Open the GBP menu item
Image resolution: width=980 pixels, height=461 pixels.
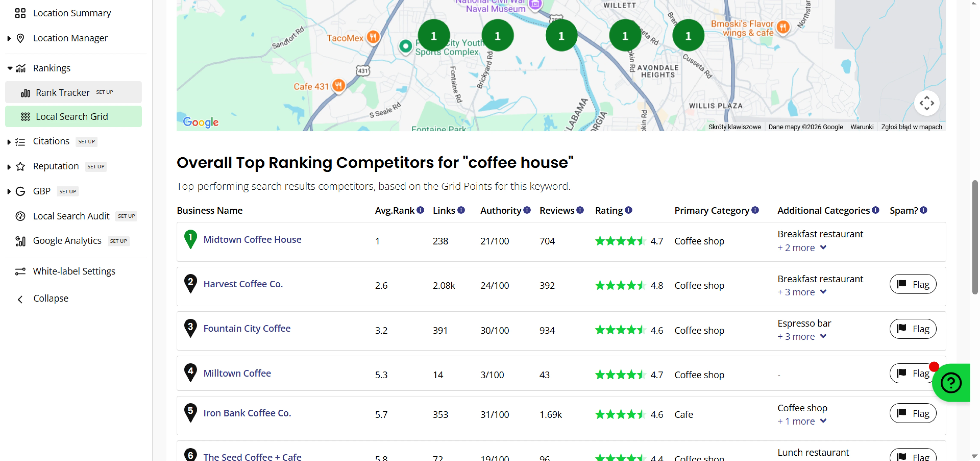pyautogui.click(x=42, y=191)
